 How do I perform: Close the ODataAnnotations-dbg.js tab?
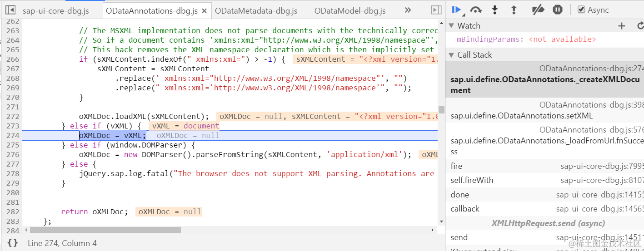(x=204, y=11)
